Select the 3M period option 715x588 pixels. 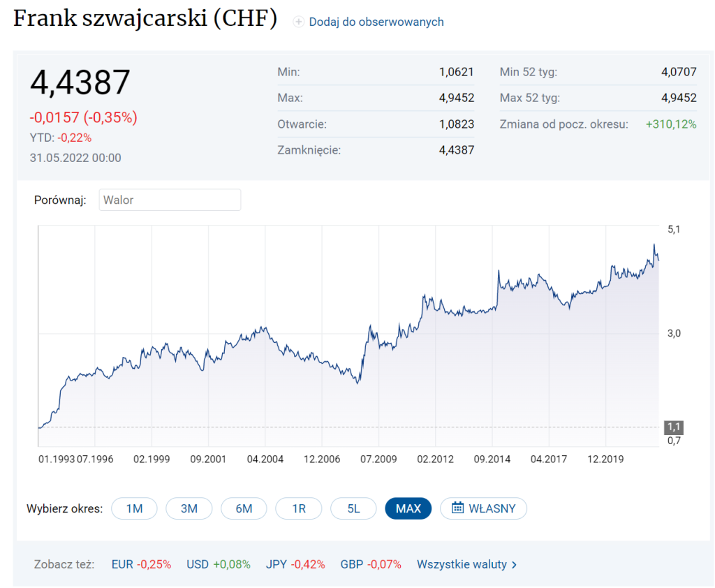pyautogui.click(x=189, y=508)
